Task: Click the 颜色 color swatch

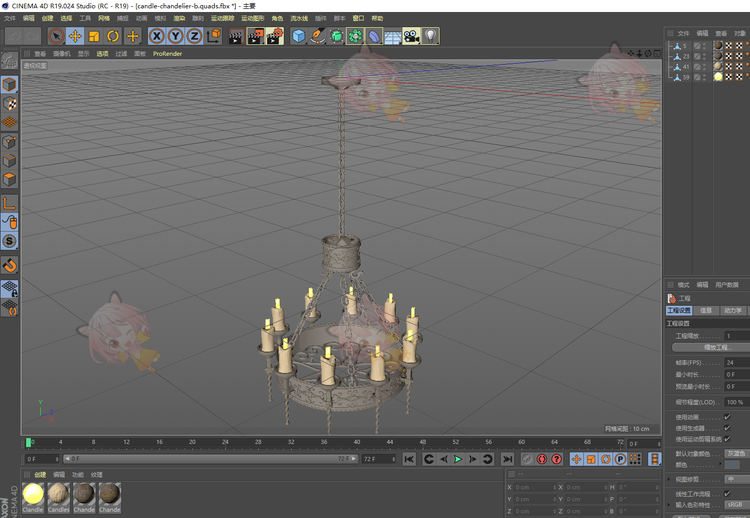Action: (732, 465)
